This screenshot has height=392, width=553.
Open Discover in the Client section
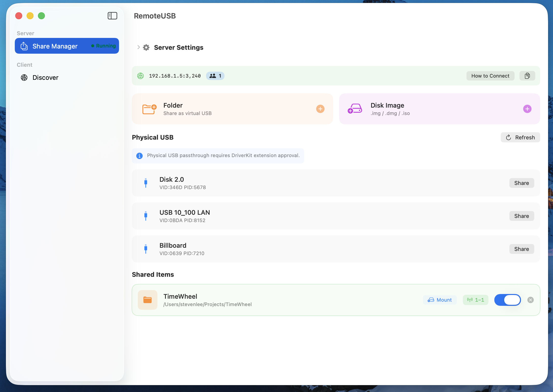click(x=45, y=78)
